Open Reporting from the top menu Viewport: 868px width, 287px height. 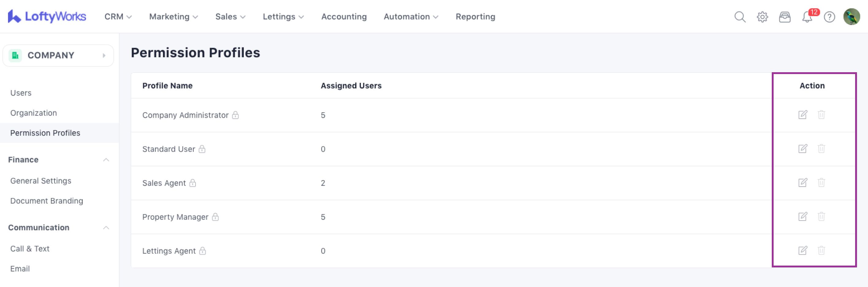(475, 17)
